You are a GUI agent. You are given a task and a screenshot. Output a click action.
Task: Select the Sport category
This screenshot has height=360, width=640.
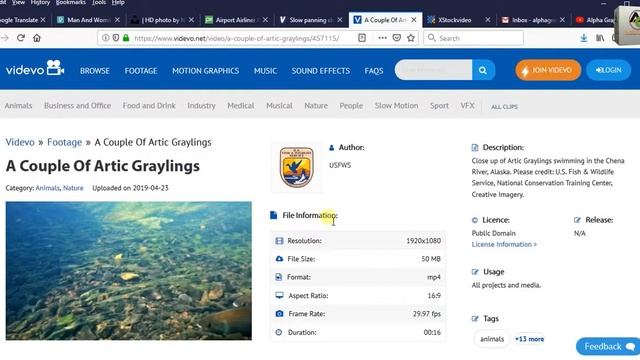(x=439, y=105)
